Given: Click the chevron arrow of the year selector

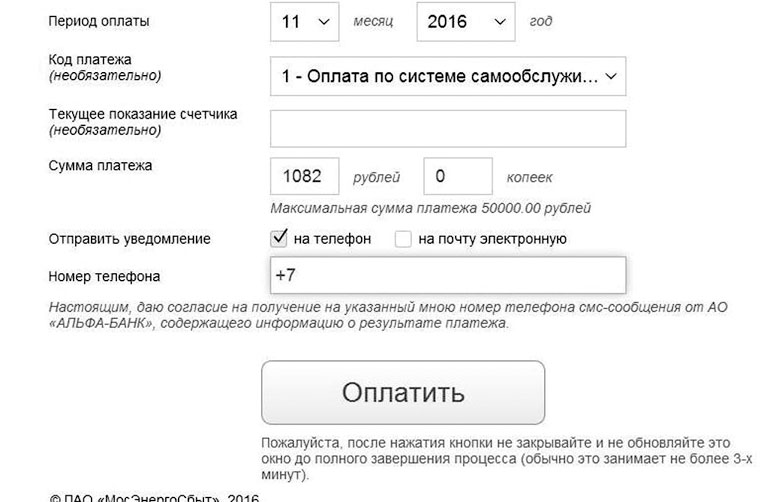Looking at the screenshot, I should pos(500,22).
